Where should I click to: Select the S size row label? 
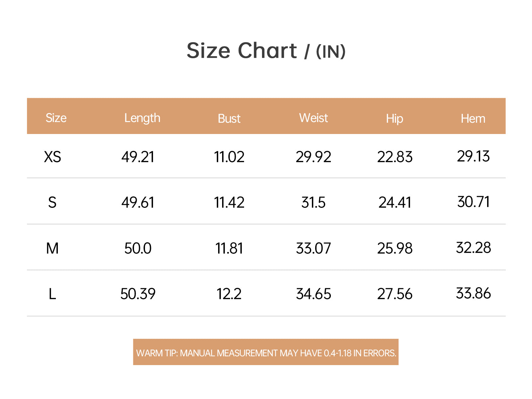[x=52, y=202]
